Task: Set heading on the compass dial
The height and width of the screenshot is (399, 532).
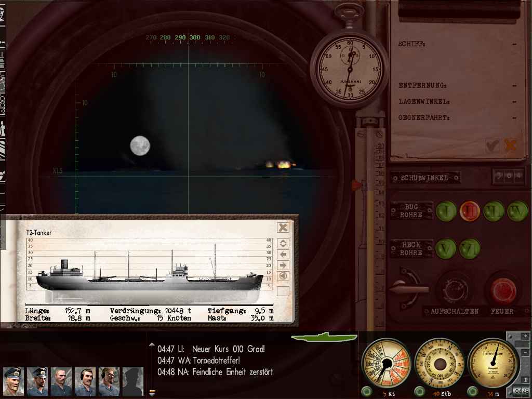Action: (x=440, y=364)
